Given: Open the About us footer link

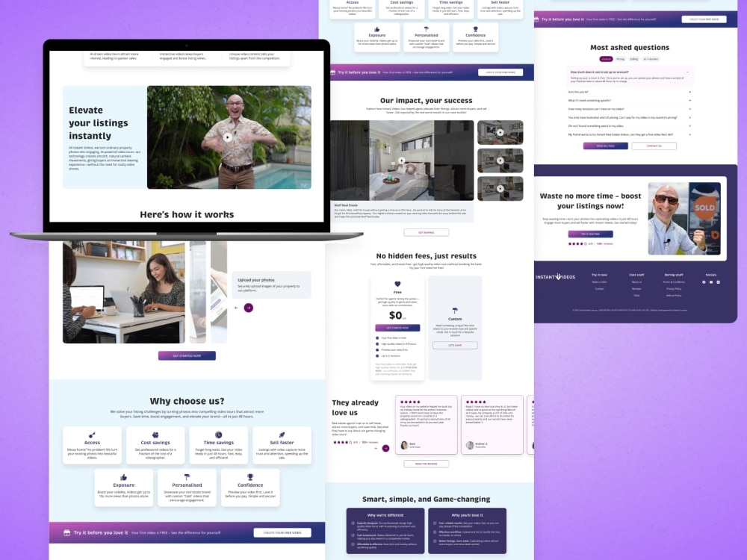Looking at the screenshot, I should point(636,282).
